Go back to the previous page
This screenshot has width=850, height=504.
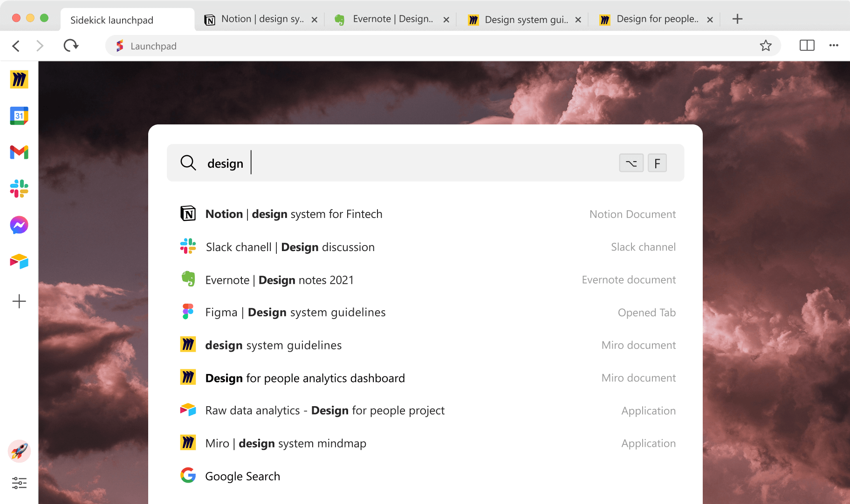[x=16, y=46]
